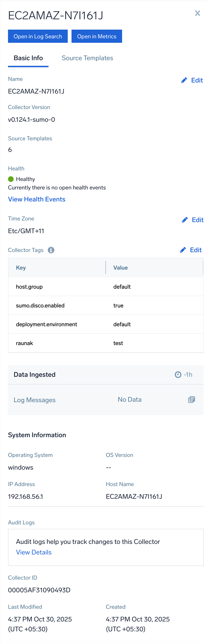Click the Open in Log Search button

[38, 36]
